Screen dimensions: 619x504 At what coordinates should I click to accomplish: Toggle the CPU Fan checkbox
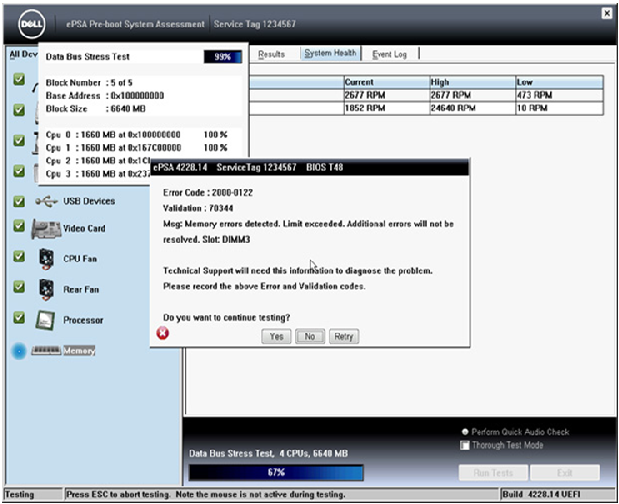pyautogui.click(x=19, y=257)
